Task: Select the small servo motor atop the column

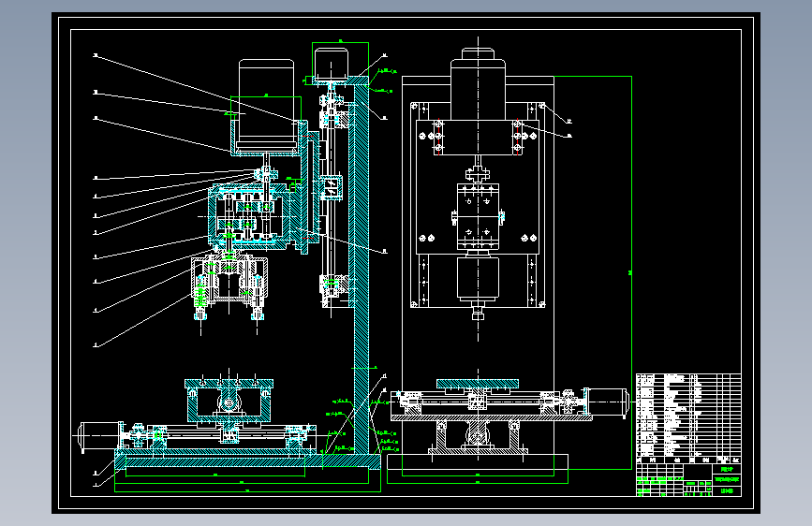Action: click(332, 65)
